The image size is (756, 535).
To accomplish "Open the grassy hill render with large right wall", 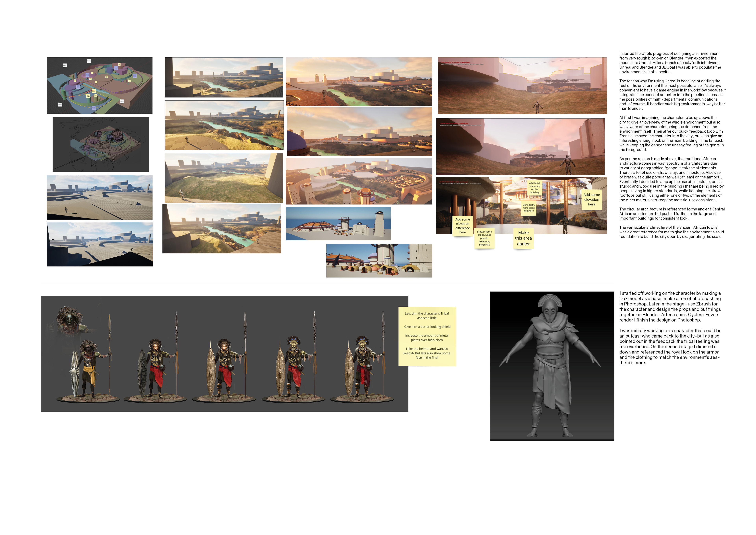I will 224,178.
